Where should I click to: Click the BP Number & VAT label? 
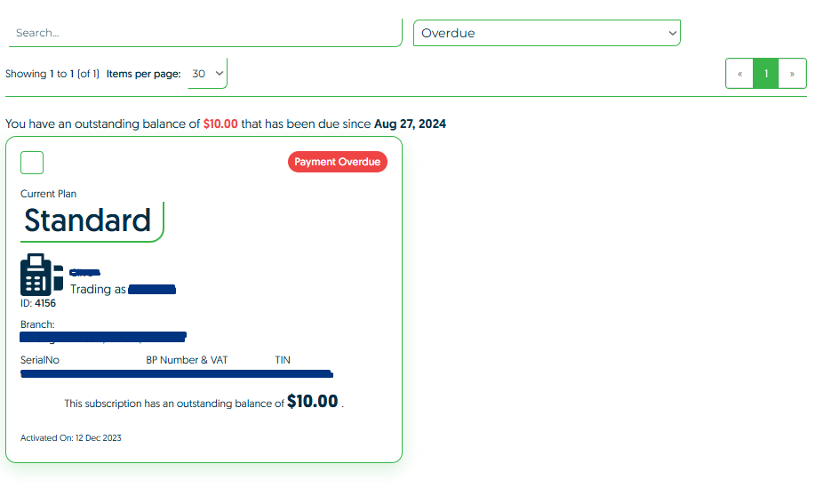(187, 360)
